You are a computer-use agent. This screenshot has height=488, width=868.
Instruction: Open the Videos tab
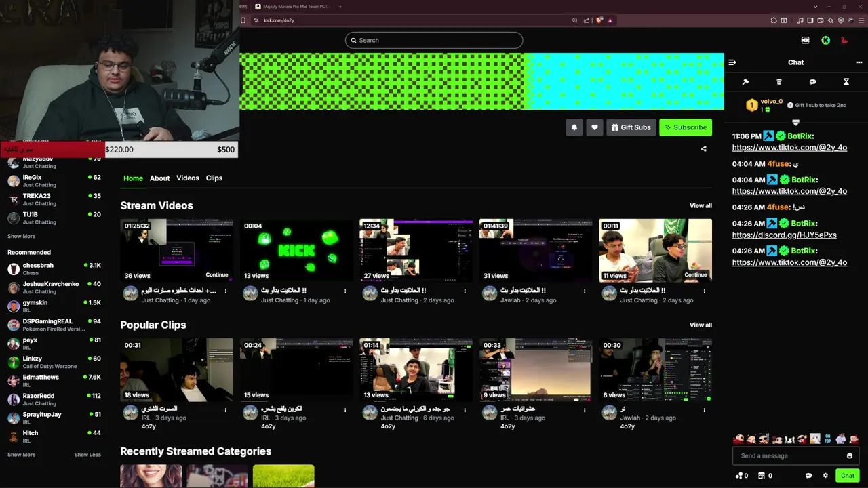(x=188, y=178)
